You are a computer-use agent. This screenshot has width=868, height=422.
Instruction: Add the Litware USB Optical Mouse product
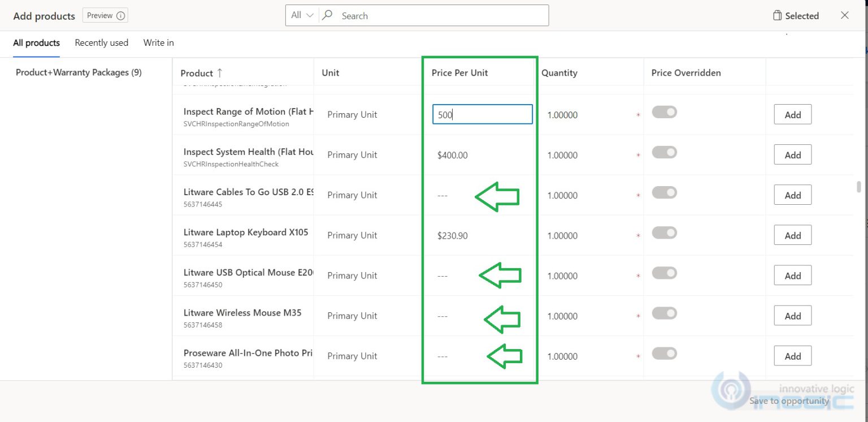[x=792, y=275]
